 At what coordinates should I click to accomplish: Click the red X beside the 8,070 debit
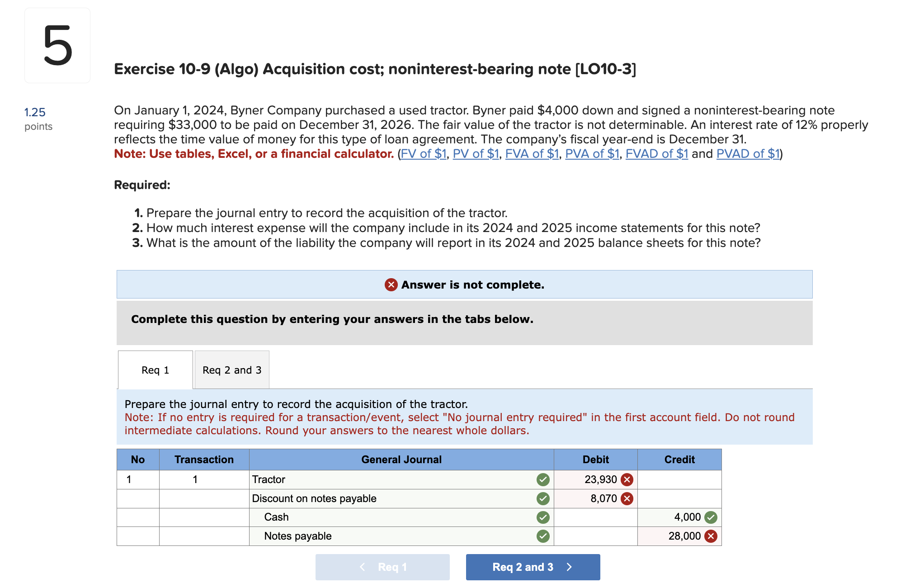pyautogui.click(x=626, y=498)
